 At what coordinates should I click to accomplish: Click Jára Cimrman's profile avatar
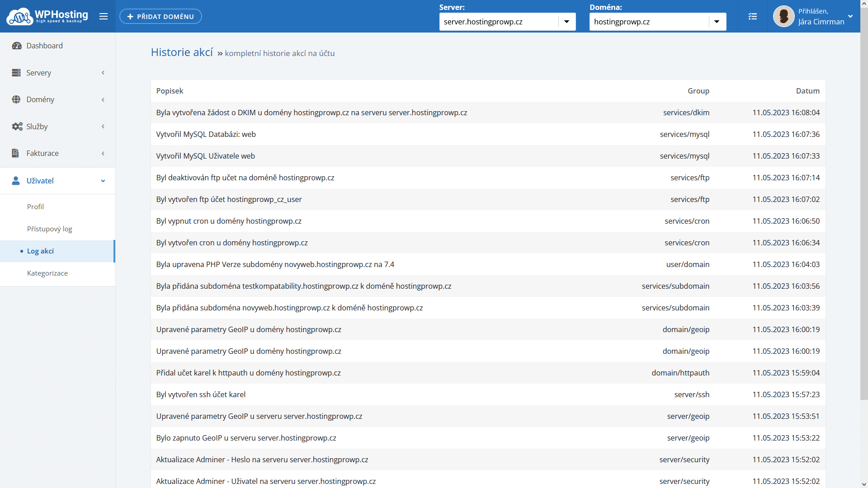783,16
